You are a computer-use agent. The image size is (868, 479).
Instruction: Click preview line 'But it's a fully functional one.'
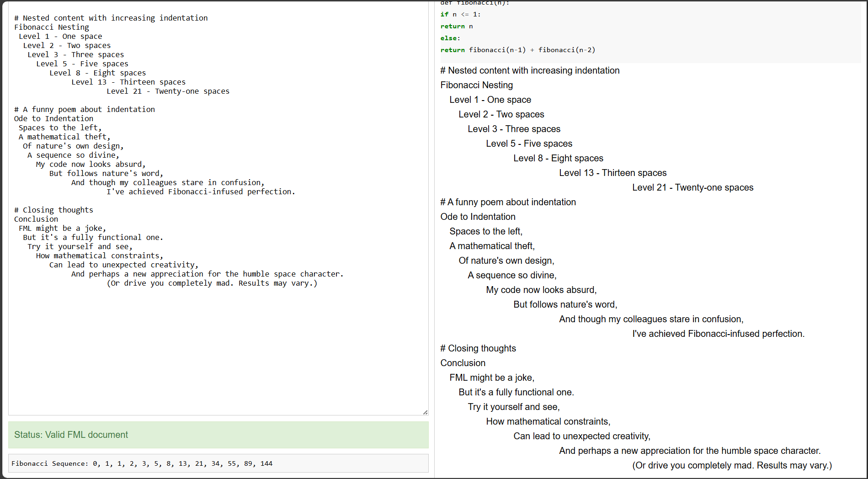pos(517,392)
